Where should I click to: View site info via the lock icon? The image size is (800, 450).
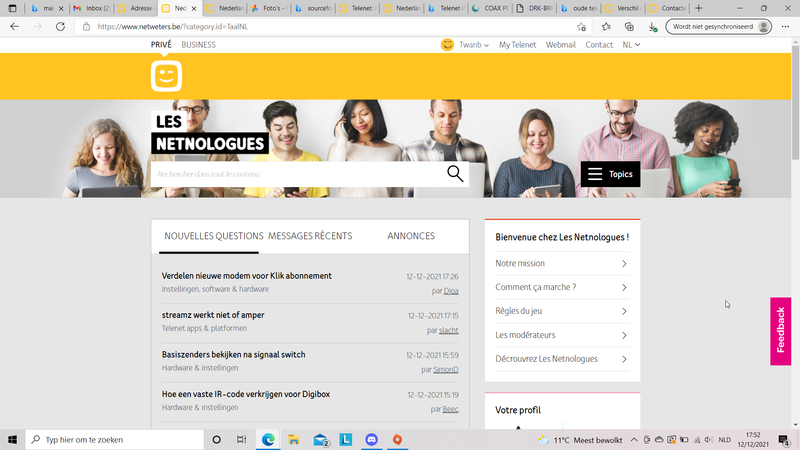(86, 27)
